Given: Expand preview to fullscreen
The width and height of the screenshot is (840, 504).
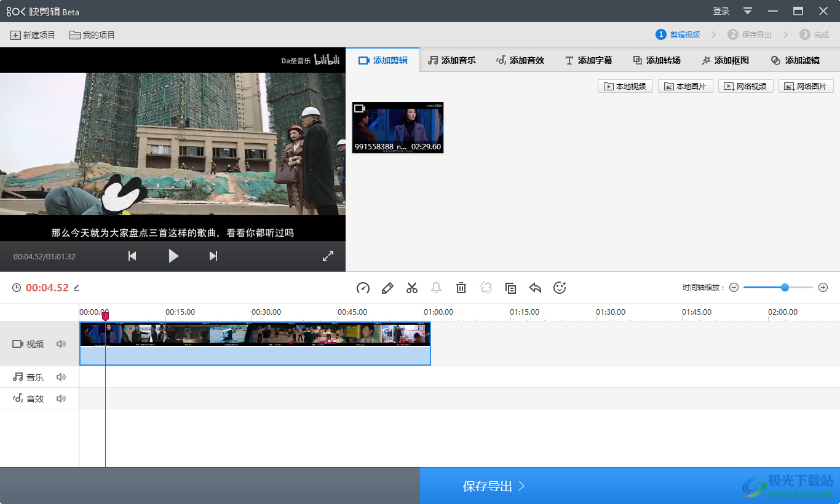Looking at the screenshot, I should coord(328,256).
